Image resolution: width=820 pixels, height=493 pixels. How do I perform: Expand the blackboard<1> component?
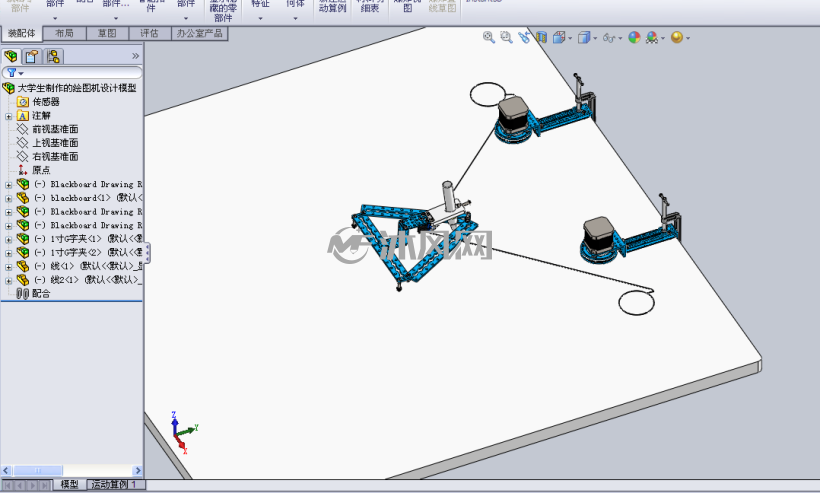(8, 199)
